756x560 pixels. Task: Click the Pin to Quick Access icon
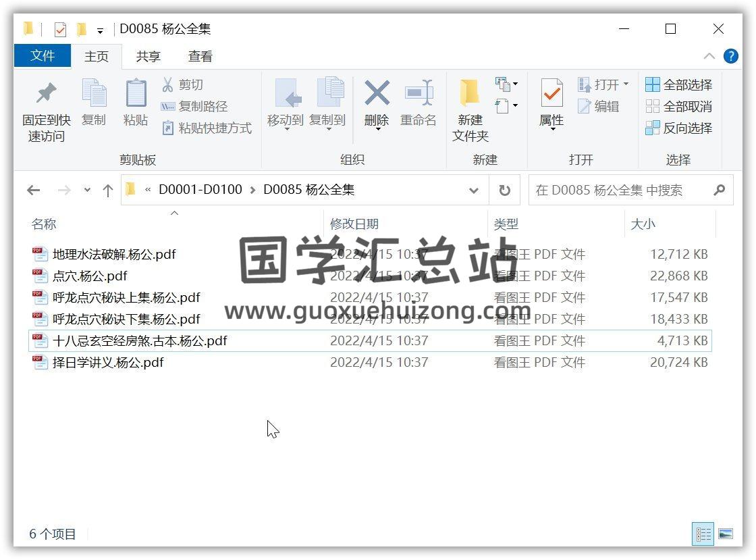coord(47,93)
